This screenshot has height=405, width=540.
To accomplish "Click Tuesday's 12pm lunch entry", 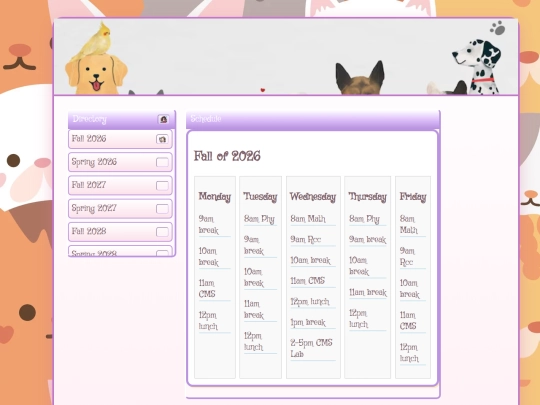I will (x=260, y=342).
